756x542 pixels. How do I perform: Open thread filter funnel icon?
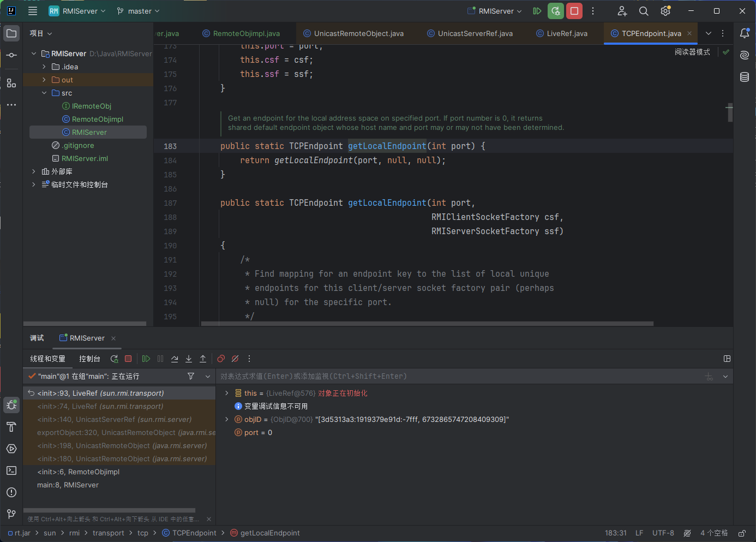pos(191,376)
